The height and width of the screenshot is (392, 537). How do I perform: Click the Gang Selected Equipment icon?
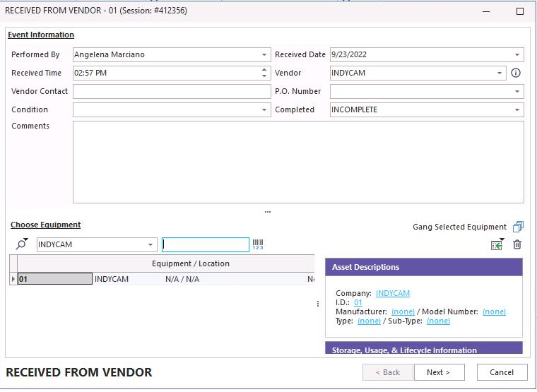click(518, 227)
